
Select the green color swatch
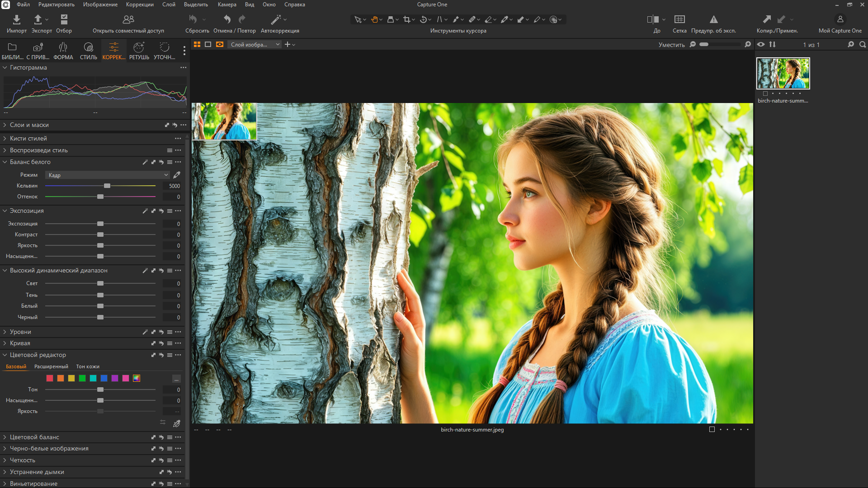[82, 378]
